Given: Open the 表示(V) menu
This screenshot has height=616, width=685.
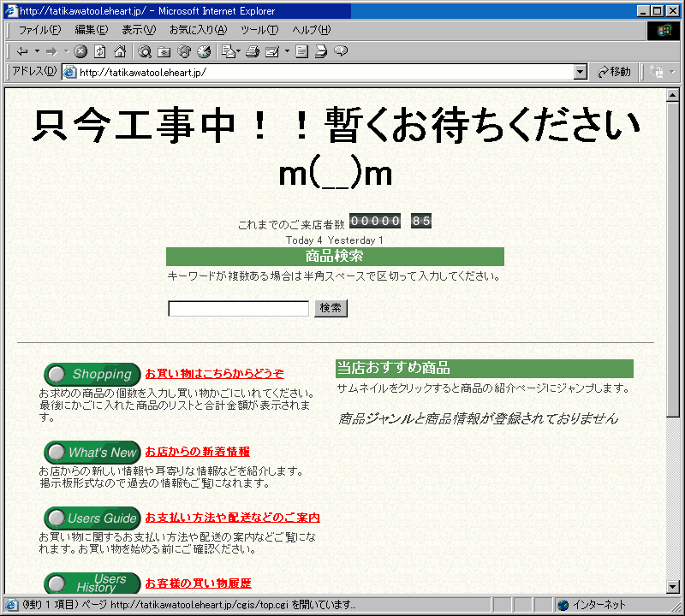Looking at the screenshot, I should click(139, 30).
